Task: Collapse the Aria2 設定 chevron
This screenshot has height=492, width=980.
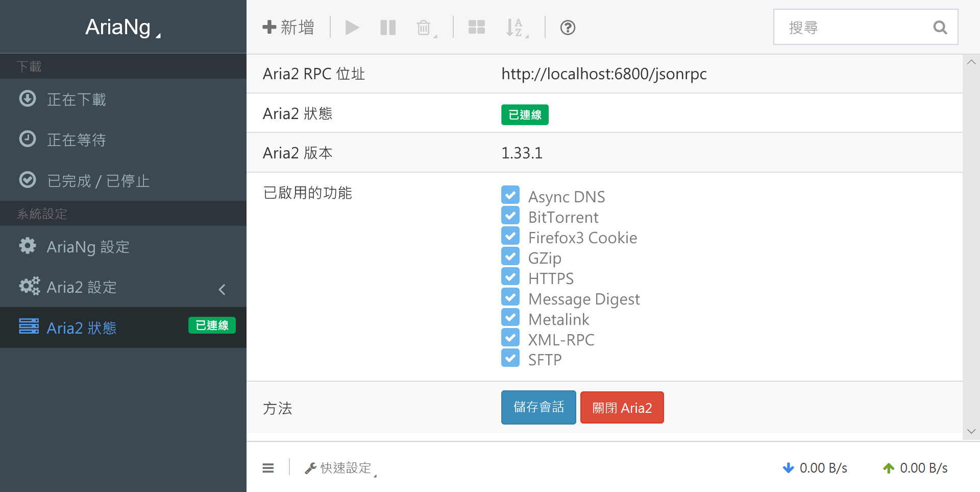Action: (222, 289)
